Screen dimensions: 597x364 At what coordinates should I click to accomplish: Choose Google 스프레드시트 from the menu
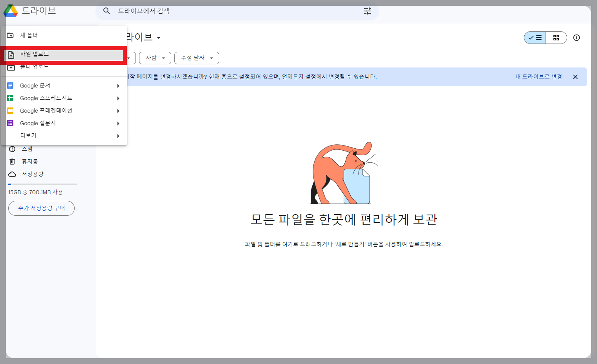point(64,98)
